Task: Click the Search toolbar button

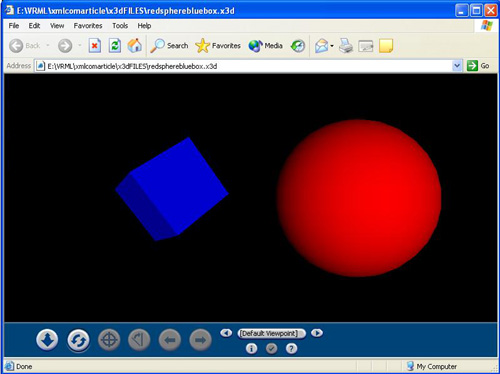Action: [x=169, y=46]
